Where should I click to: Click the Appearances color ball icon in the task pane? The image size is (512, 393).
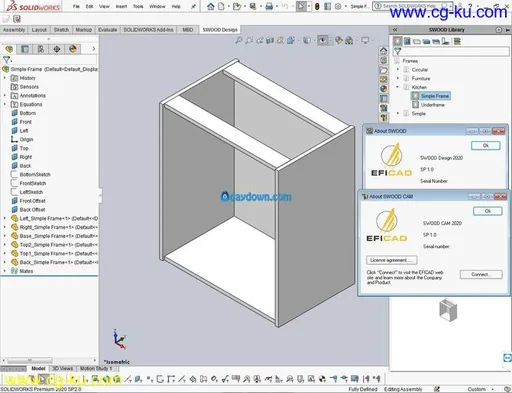coord(383,89)
